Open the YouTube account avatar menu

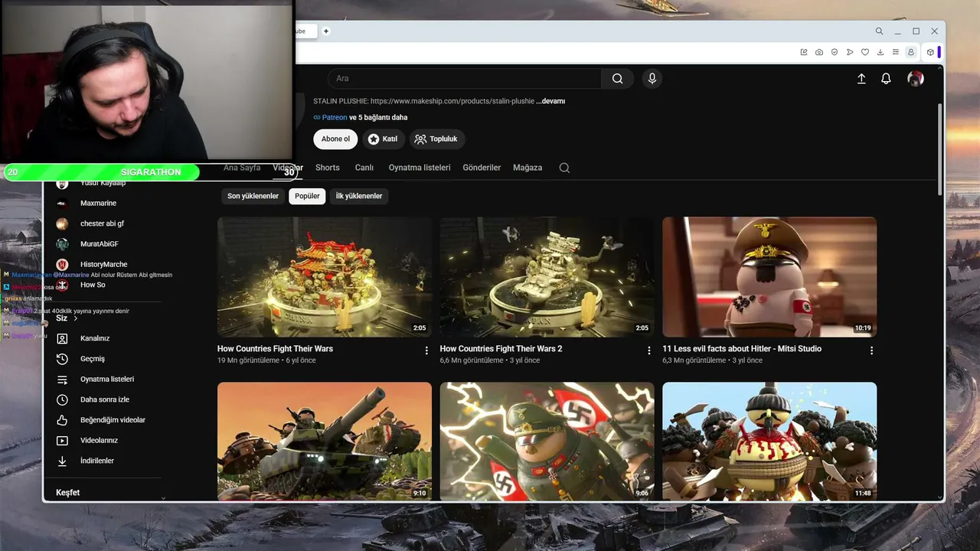pos(915,78)
